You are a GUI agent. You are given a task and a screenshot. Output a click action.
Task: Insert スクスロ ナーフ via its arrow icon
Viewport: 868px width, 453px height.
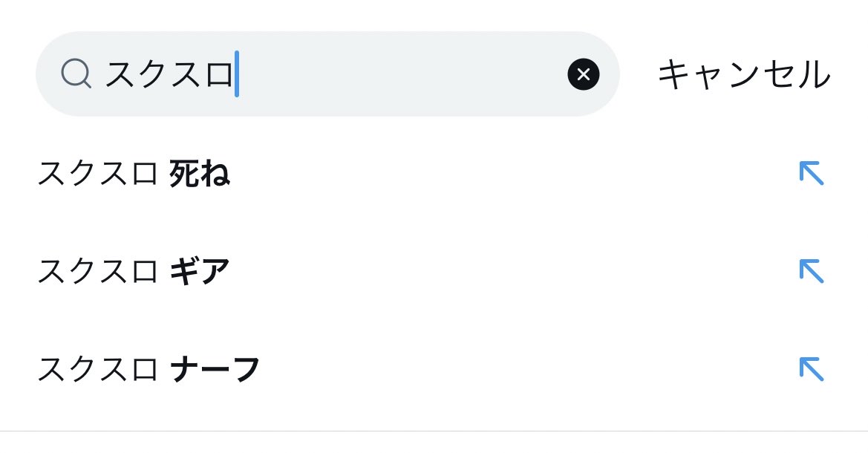(812, 369)
